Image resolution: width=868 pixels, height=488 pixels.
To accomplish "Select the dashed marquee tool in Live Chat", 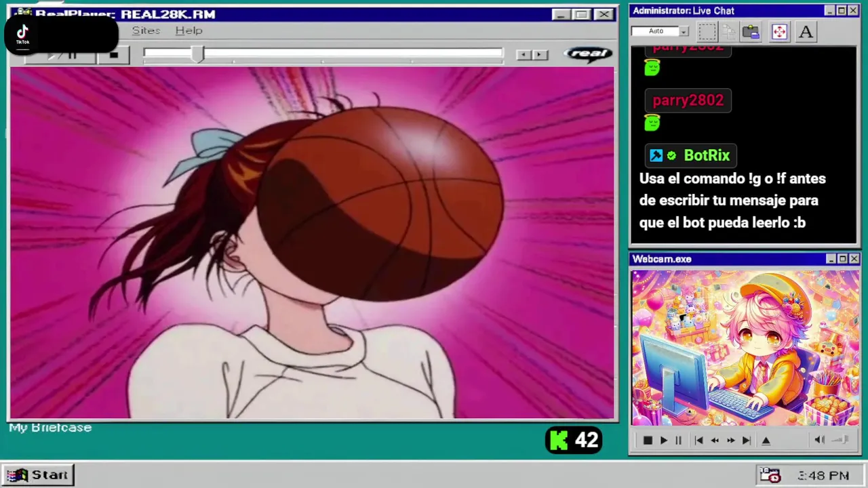I will point(707,31).
